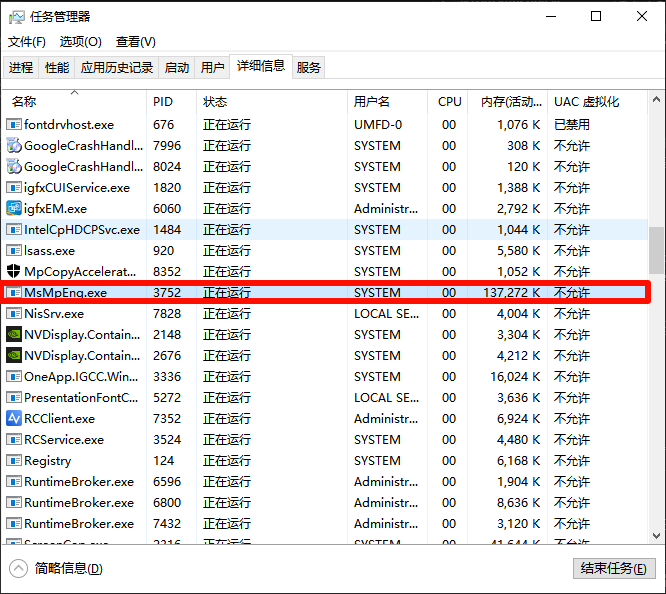The width and height of the screenshot is (666, 594).
Task: Select the lsass.exe row name
Action: tap(49, 251)
